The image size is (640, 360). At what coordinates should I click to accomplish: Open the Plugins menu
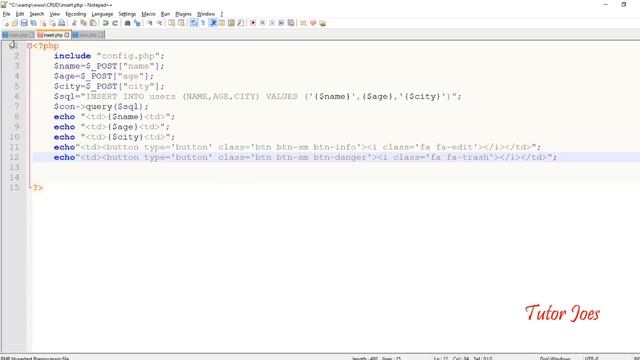[x=183, y=14]
